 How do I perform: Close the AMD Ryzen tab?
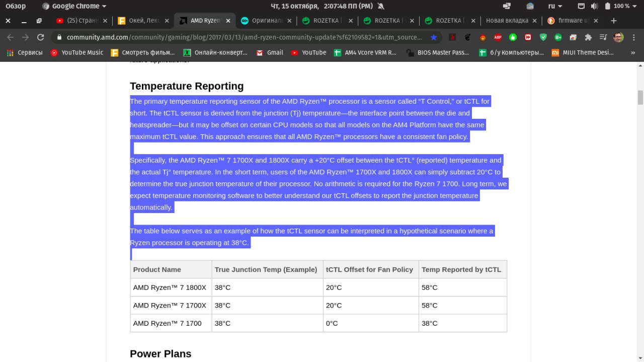tap(228, 21)
